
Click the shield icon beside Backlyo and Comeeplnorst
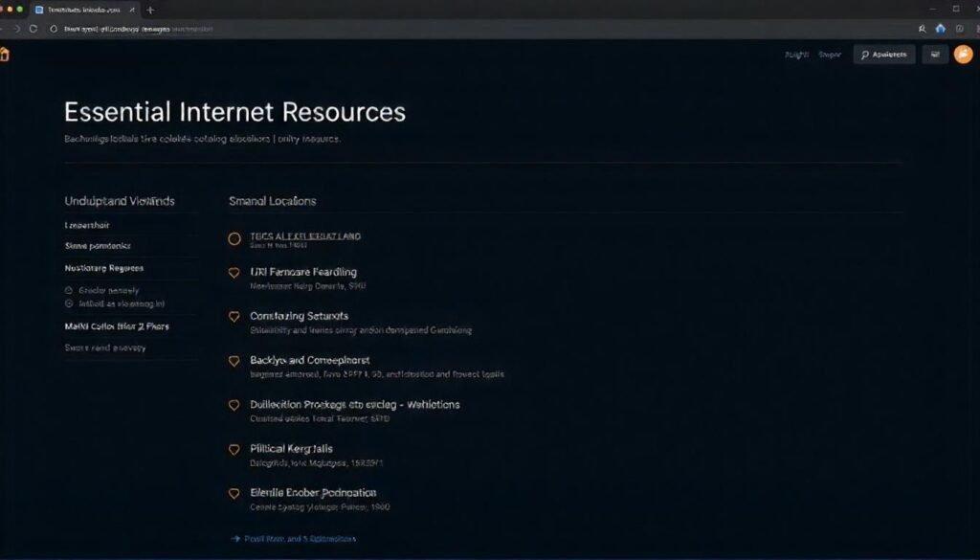click(x=234, y=361)
